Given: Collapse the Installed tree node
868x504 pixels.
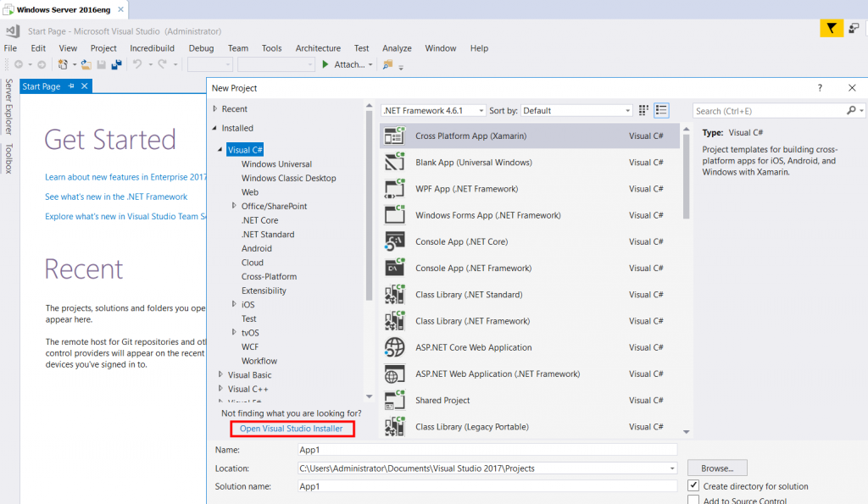Looking at the screenshot, I should pyautogui.click(x=214, y=128).
